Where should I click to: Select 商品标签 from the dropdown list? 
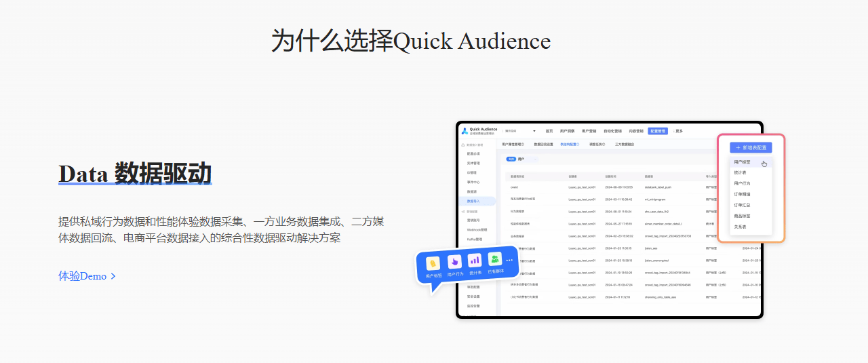point(743,216)
